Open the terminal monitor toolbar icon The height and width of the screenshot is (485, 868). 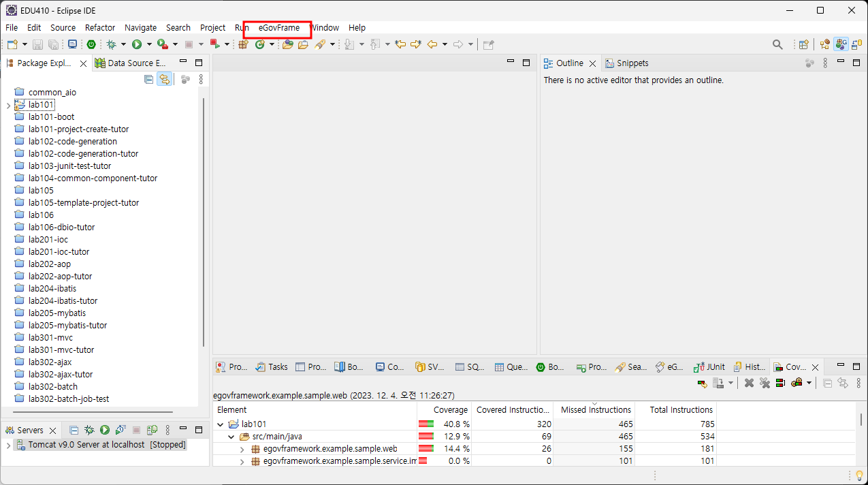(72, 44)
